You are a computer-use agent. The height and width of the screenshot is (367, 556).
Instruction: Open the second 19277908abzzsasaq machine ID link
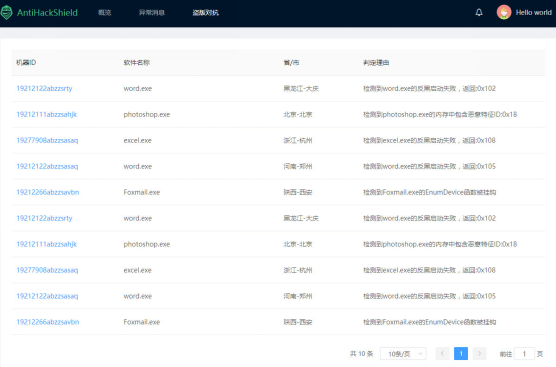pos(47,270)
